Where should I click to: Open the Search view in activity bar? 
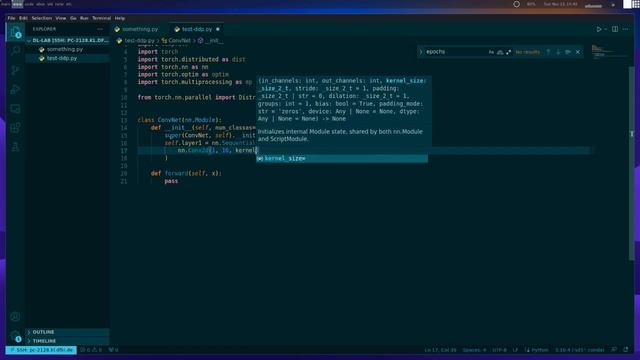pos(16,51)
